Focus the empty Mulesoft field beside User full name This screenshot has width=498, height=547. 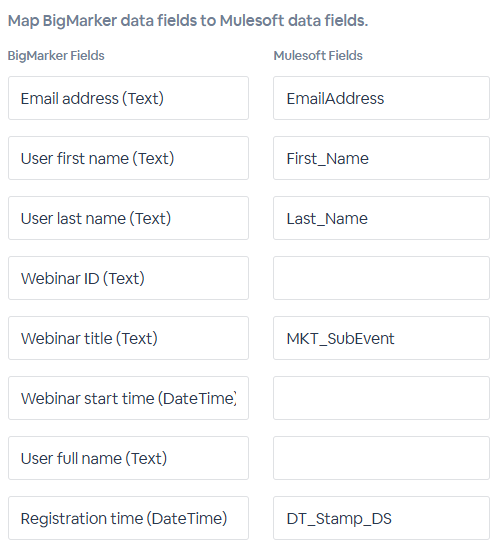[x=382, y=458]
